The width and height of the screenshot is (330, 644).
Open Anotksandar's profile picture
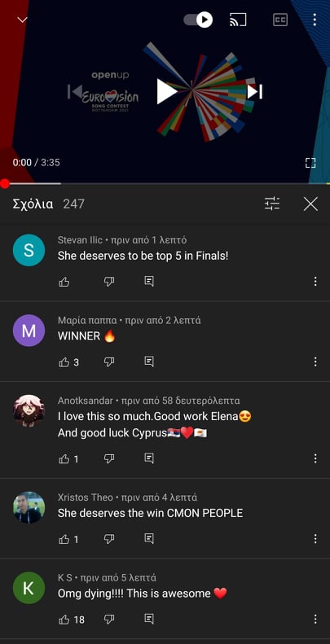(x=29, y=410)
